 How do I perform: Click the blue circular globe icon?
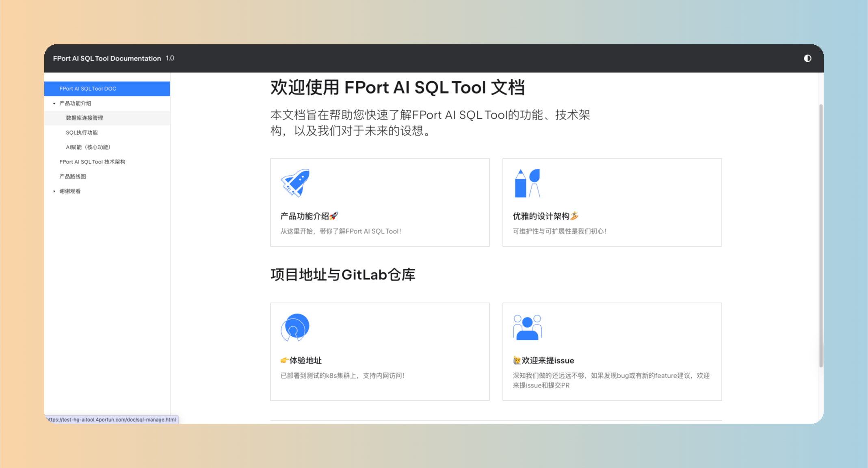295,327
